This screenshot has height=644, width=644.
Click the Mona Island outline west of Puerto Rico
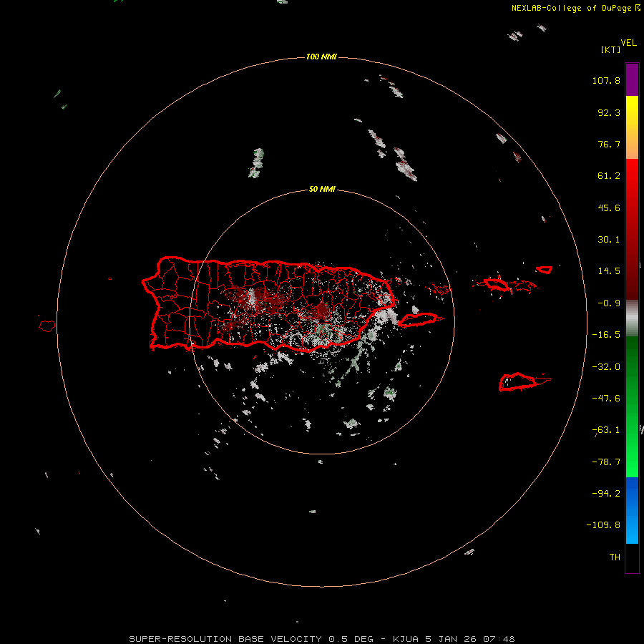[47, 326]
